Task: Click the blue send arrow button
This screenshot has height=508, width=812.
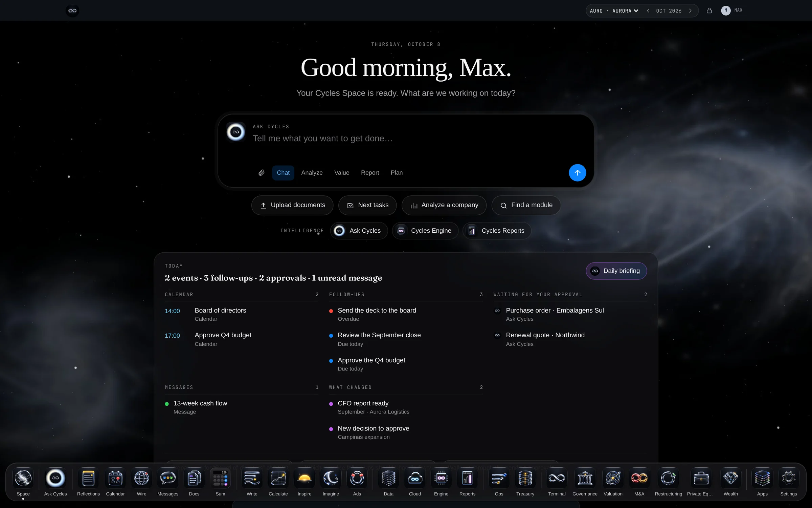Action: click(577, 173)
